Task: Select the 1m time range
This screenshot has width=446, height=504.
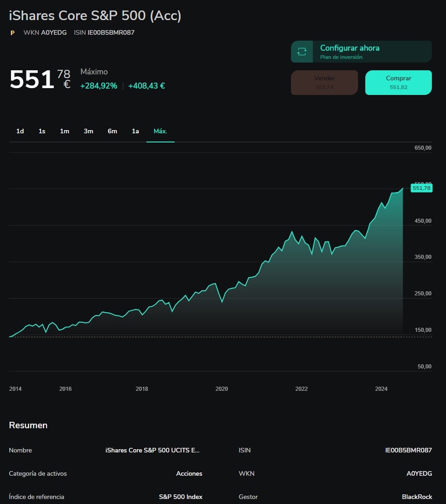Action: coord(65,131)
